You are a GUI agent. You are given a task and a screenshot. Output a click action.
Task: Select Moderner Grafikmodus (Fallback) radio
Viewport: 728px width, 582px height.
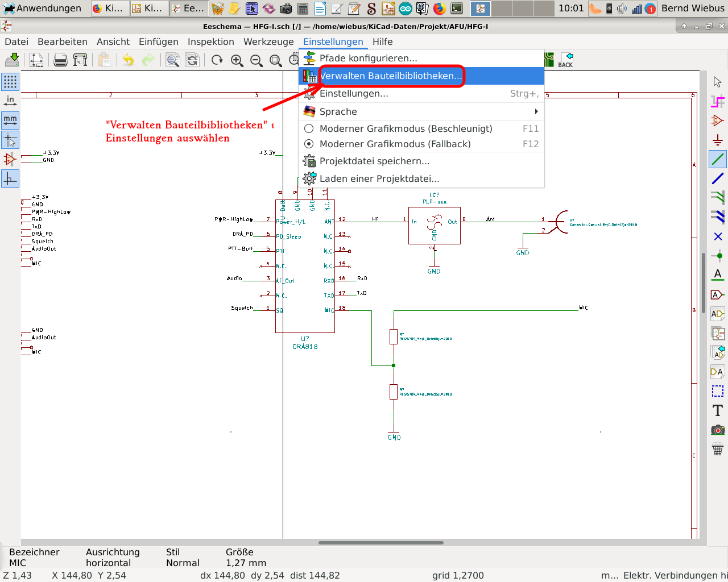pos(421,144)
